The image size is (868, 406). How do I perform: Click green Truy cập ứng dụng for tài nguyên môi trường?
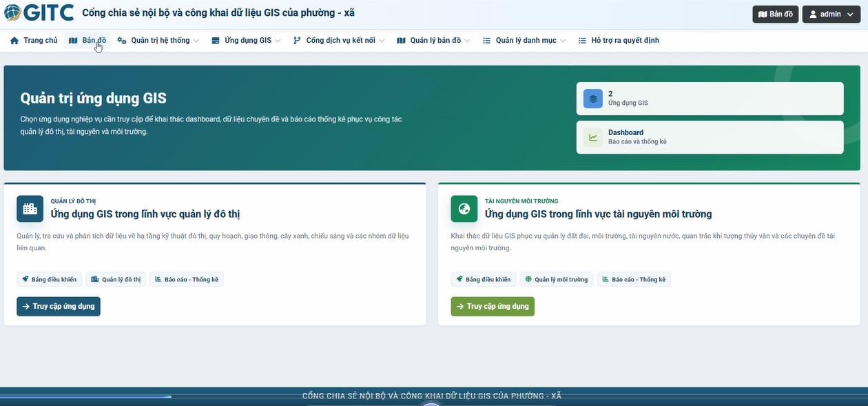click(493, 306)
